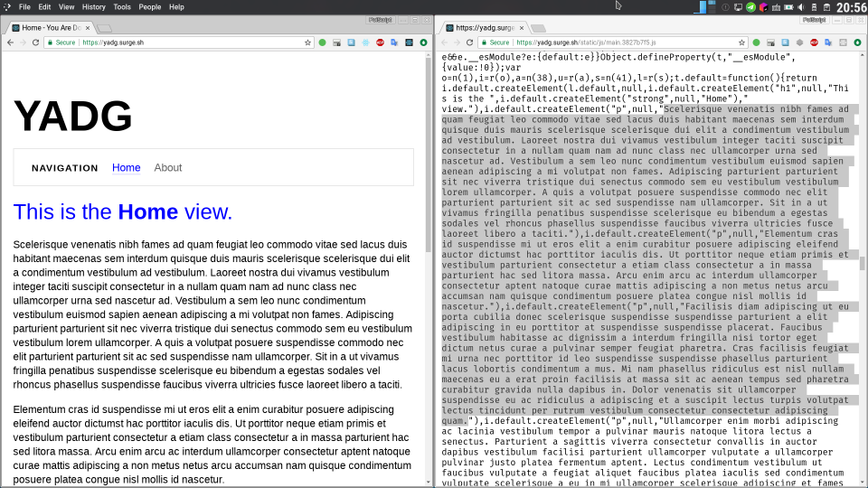868x488 pixels.
Task: Click the bookmark star in left browser
Action: pos(307,42)
